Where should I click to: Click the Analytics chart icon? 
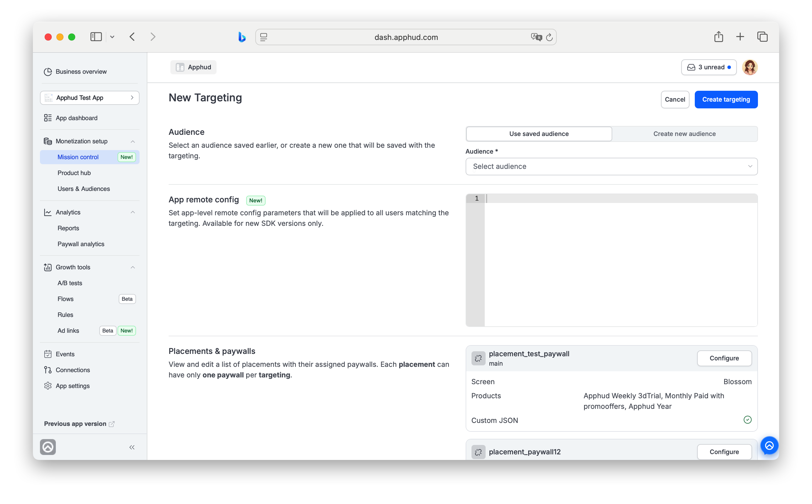pyautogui.click(x=48, y=212)
